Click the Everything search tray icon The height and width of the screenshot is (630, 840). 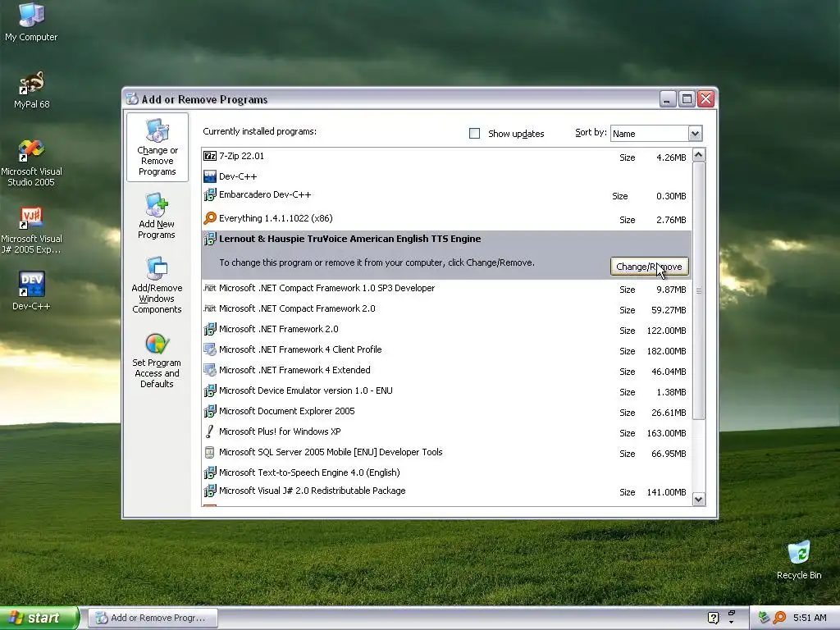780,618
